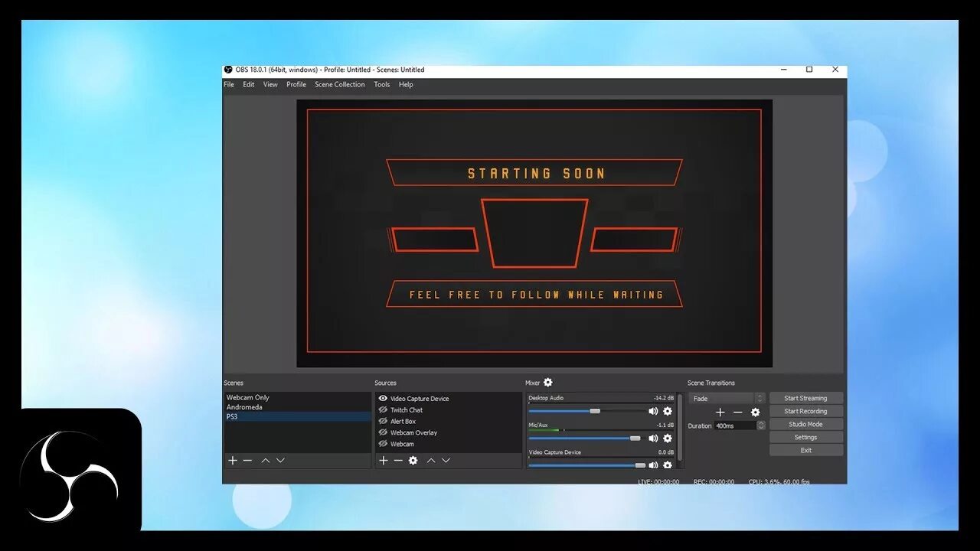Image resolution: width=980 pixels, height=551 pixels.
Task: Open Video Capture Device audio gear
Action: 668,465
